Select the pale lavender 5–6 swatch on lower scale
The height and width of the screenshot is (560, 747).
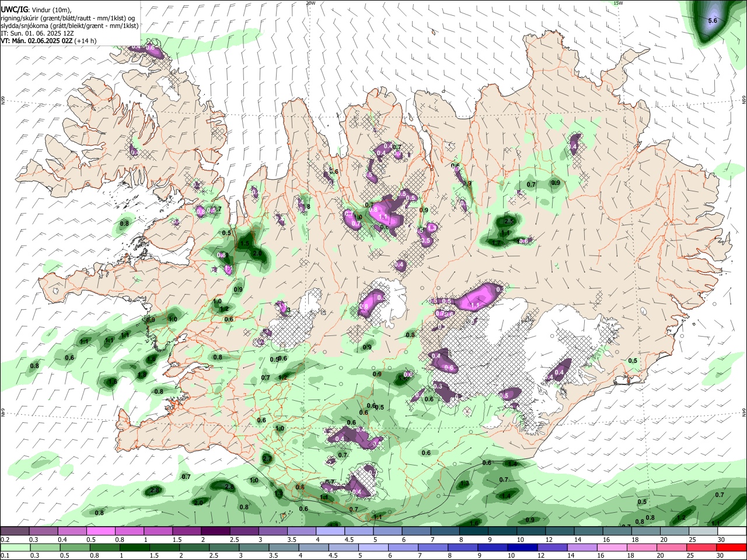pyautogui.click(x=373, y=547)
